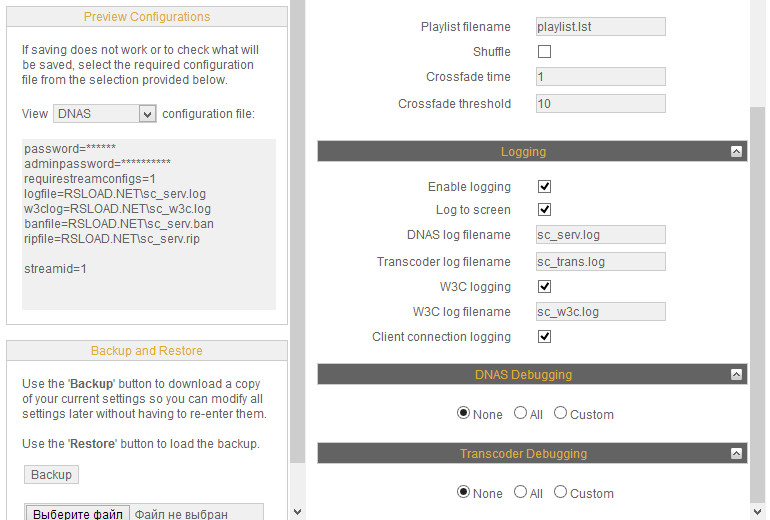770x520 pixels.
Task: Select Custom for Transcoder Debugging
Action: pos(560,492)
